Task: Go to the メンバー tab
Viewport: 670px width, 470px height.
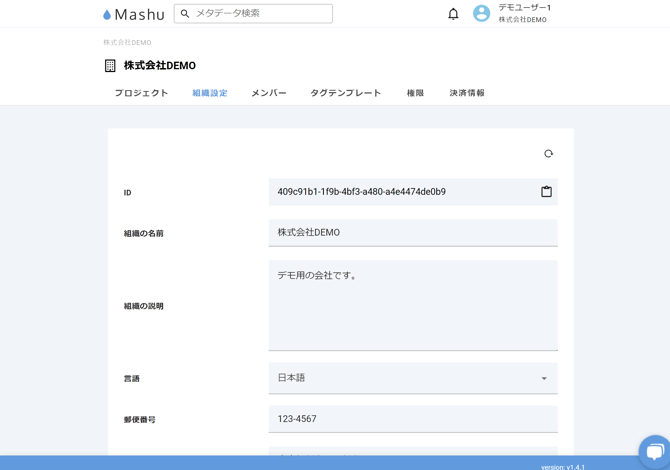Action: [269, 93]
